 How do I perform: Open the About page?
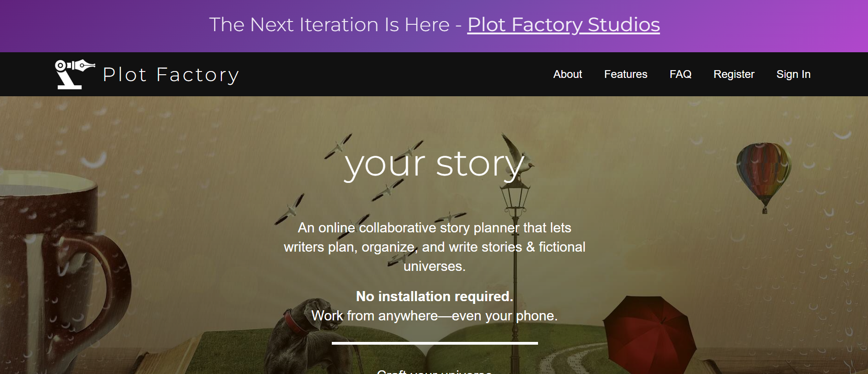(x=567, y=74)
